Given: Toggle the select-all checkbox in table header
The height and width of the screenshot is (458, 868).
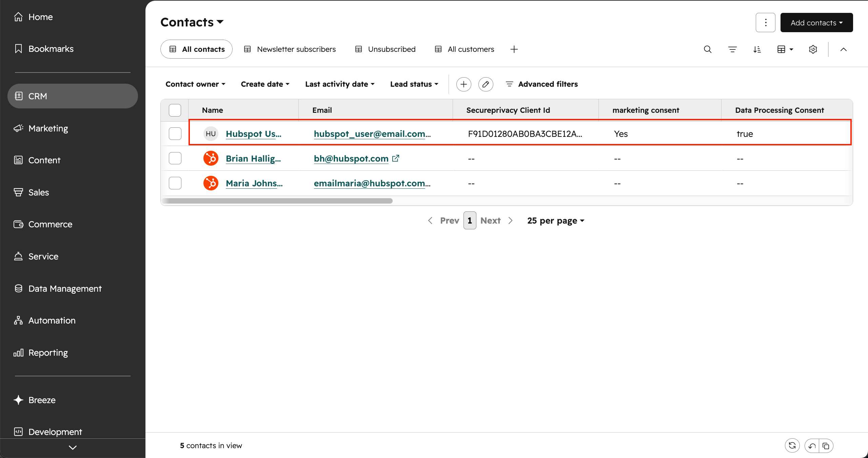Looking at the screenshot, I should 175,110.
